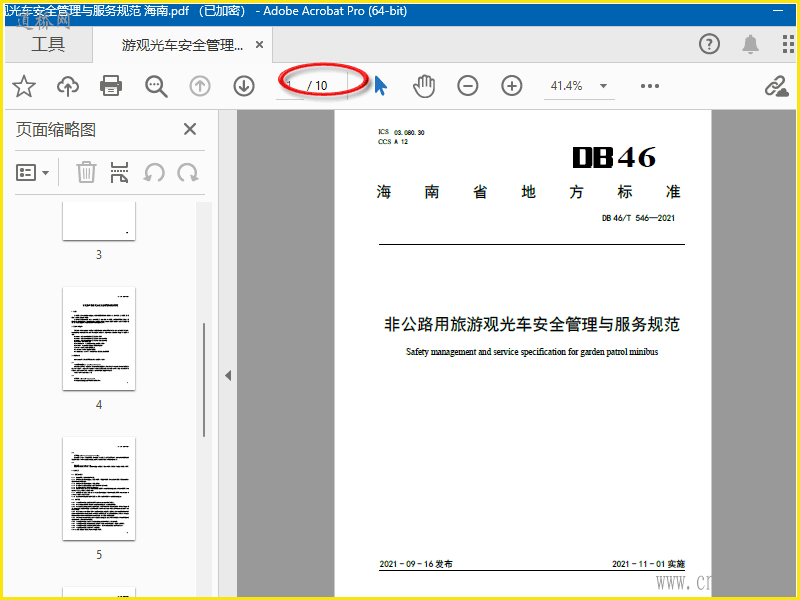Click the print pages scissors icon
This screenshot has width=800, height=600.
tap(119, 172)
